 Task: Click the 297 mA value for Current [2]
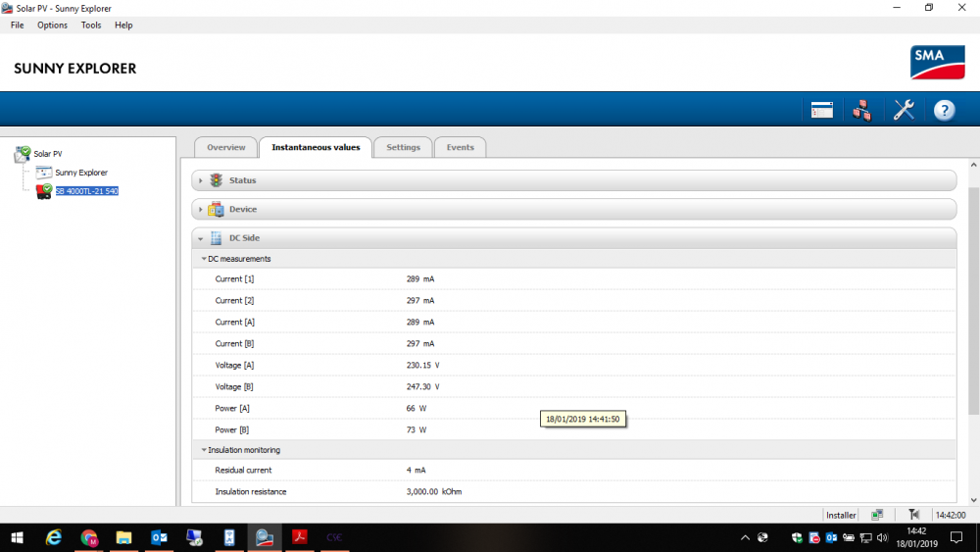coord(420,301)
